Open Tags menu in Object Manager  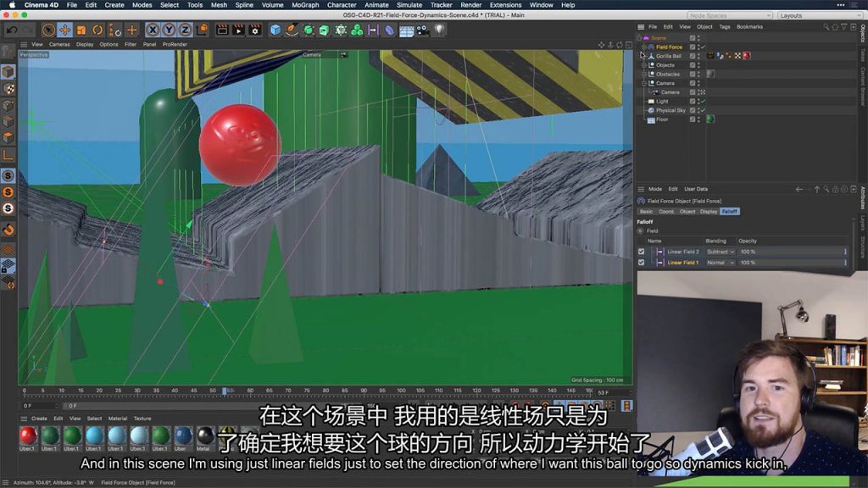pyautogui.click(x=725, y=26)
